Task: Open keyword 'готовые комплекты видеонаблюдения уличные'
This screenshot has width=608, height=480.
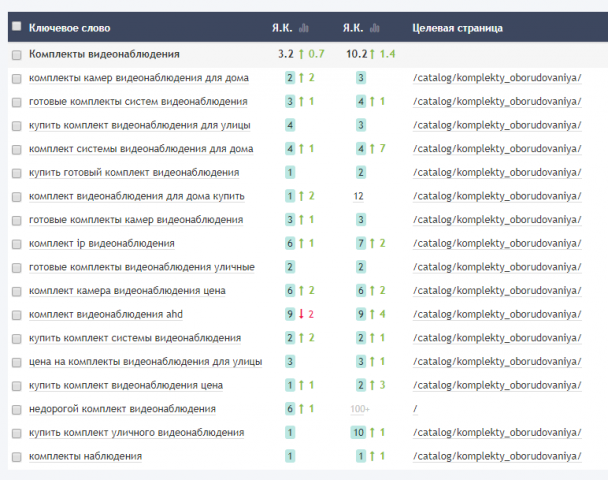Action: click(142, 267)
